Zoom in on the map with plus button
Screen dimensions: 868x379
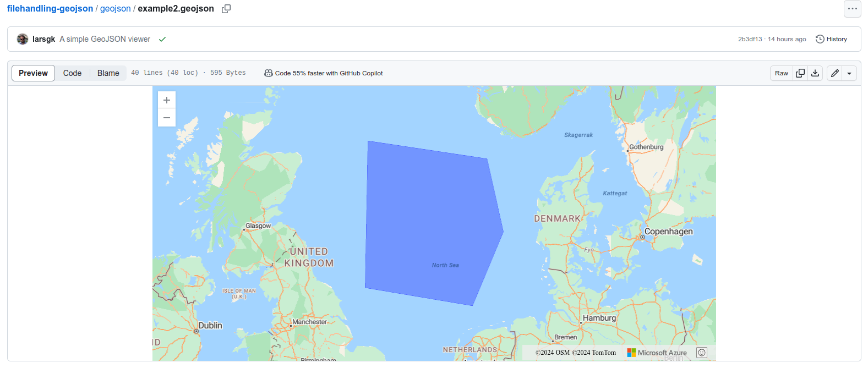[x=167, y=100]
